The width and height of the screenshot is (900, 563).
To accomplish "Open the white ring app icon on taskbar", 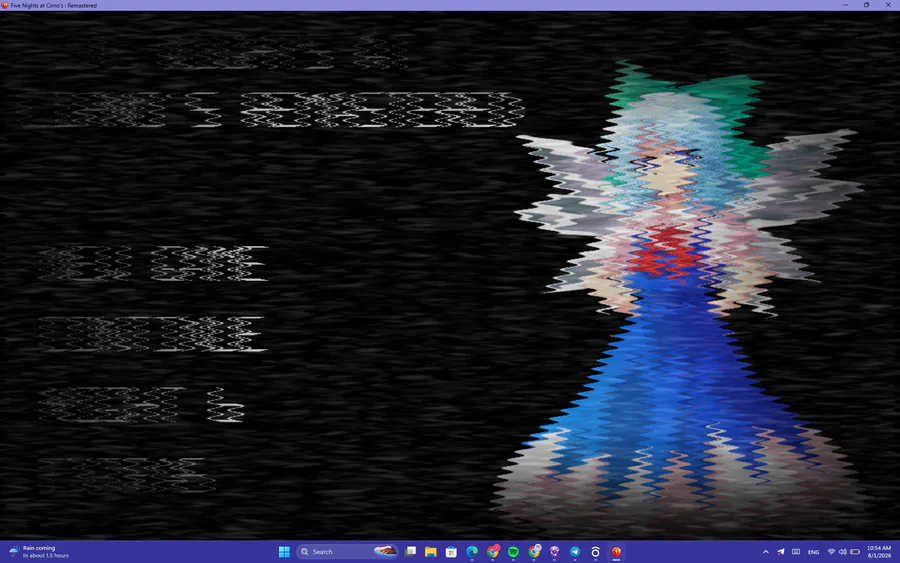I will pos(596,552).
